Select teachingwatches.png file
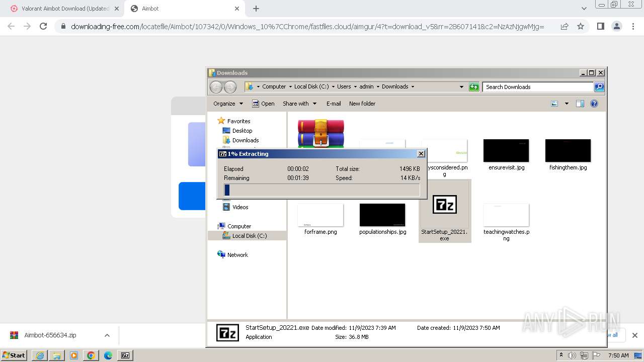Viewport: 644px width, 362px height. (506, 215)
